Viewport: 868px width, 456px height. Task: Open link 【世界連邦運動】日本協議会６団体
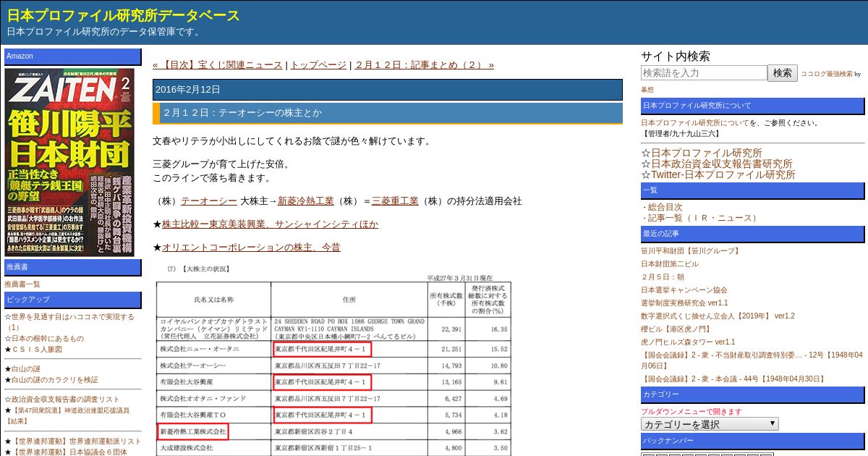(69, 452)
